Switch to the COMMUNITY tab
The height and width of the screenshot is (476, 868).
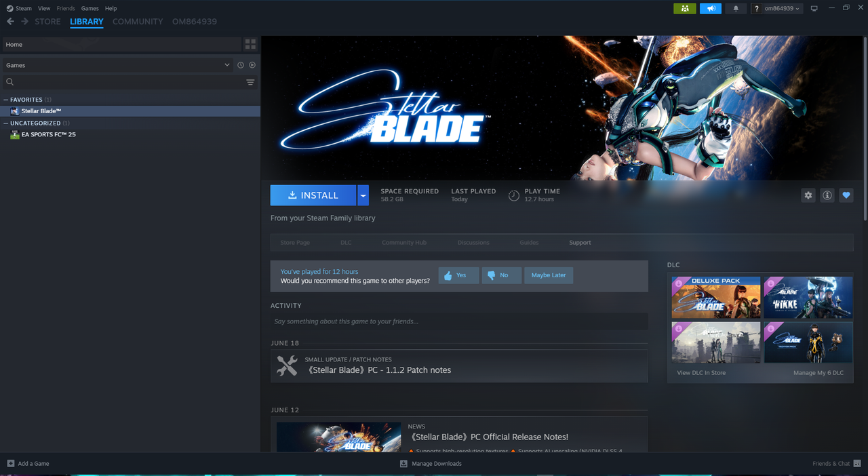138,22
